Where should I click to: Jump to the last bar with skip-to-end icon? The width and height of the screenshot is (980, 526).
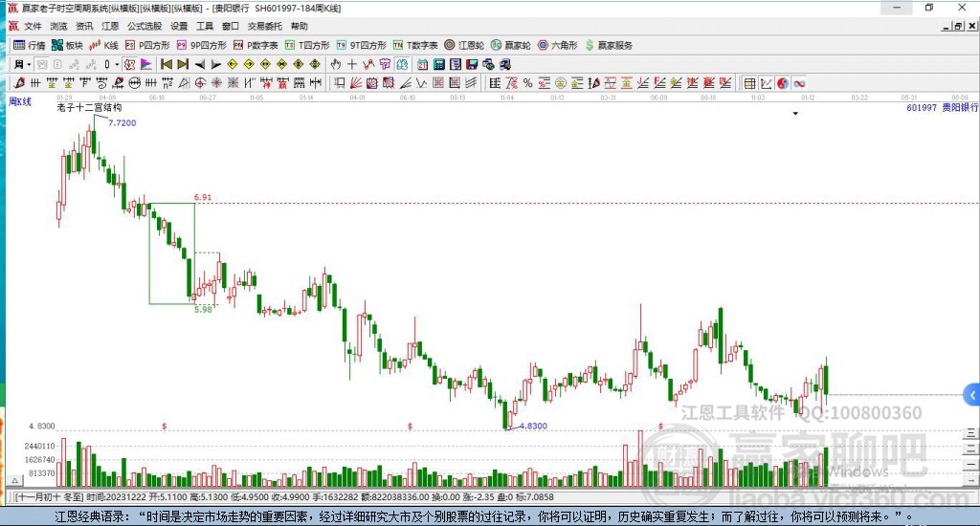pos(183,64)
